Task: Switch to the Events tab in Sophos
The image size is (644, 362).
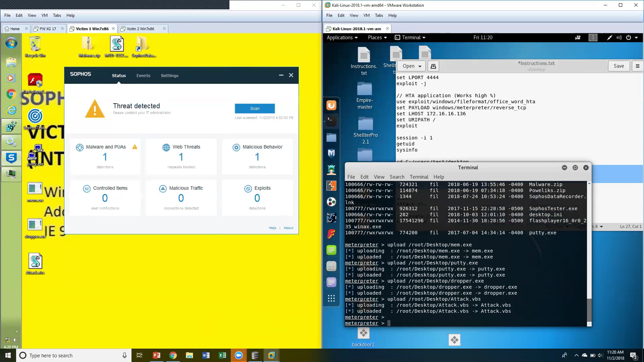Action: pos(143,76)
